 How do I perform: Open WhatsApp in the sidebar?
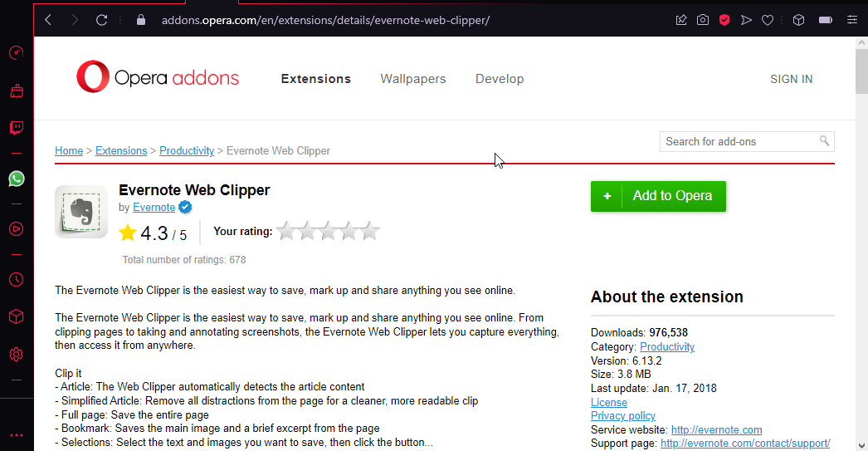coord(17,179)
